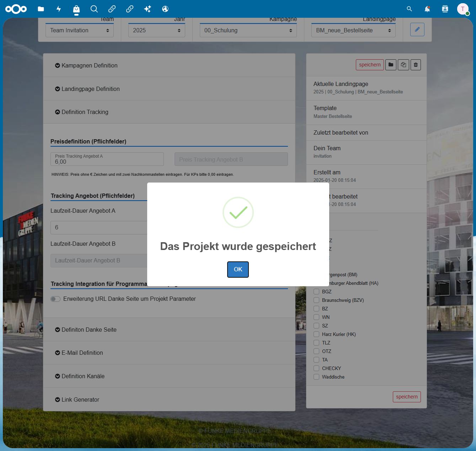Open the year 2025 dropdown
This screenshot has width=476, height=451.
click(157, 31)
